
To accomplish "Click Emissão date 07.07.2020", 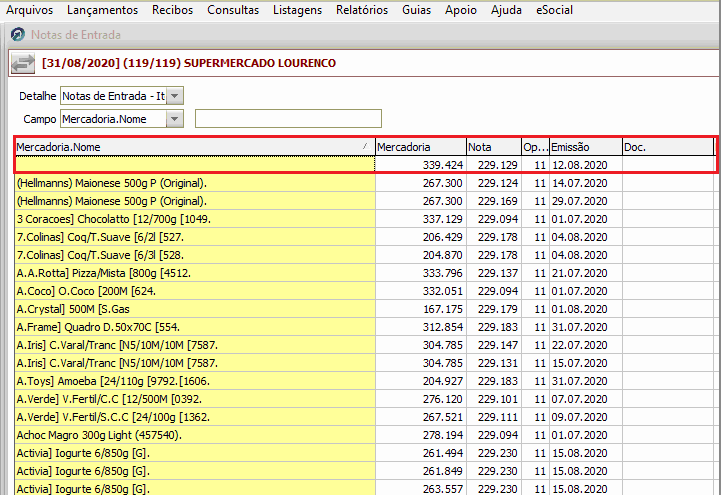I will (580, 399).
